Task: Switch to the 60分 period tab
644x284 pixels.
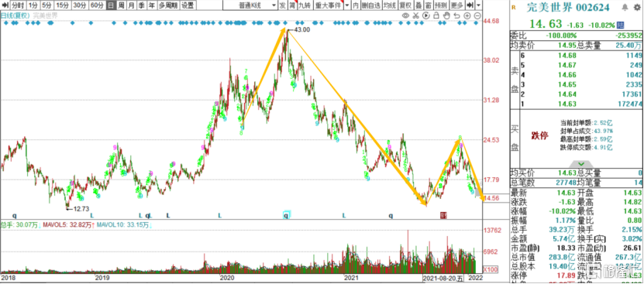Action: 97,5
